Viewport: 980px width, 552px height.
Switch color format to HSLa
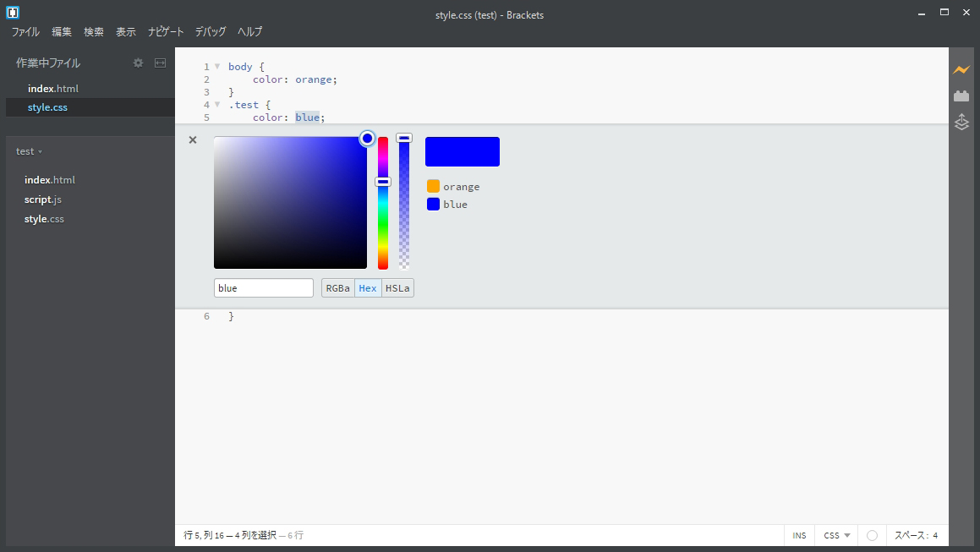coord(397,287)
